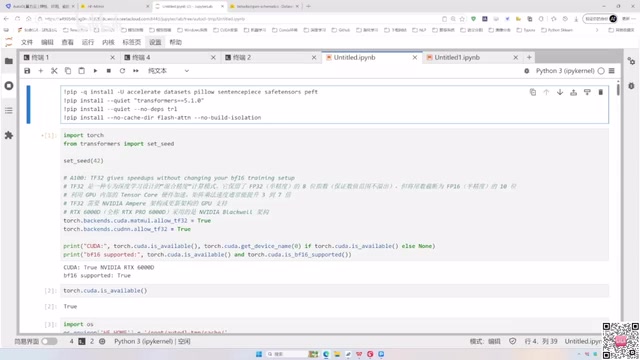Open the property inspector gears icon
Image resolution: width=640 pixels, height=360 pixels.
631,61
